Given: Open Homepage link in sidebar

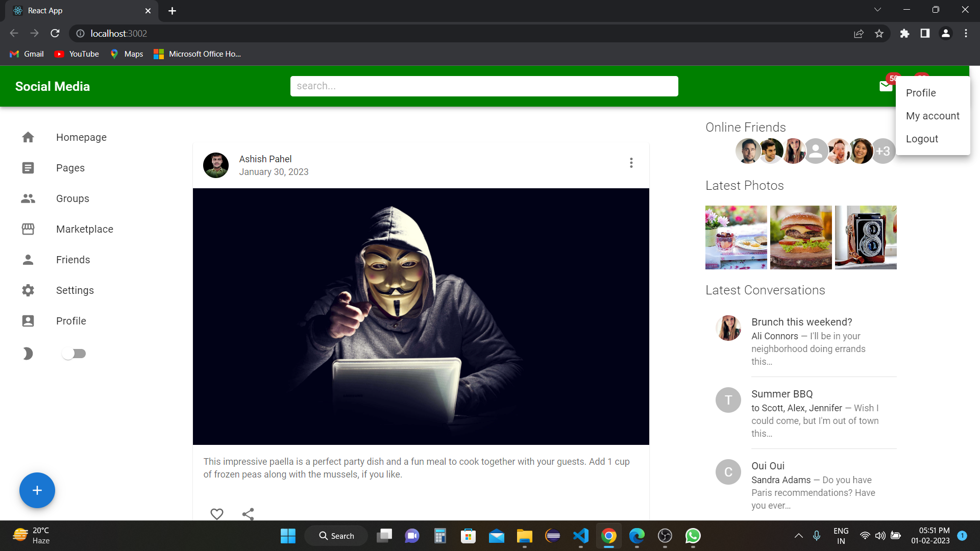Looking at the screenshot, I should pyautogui.click(x=81, y=137).
